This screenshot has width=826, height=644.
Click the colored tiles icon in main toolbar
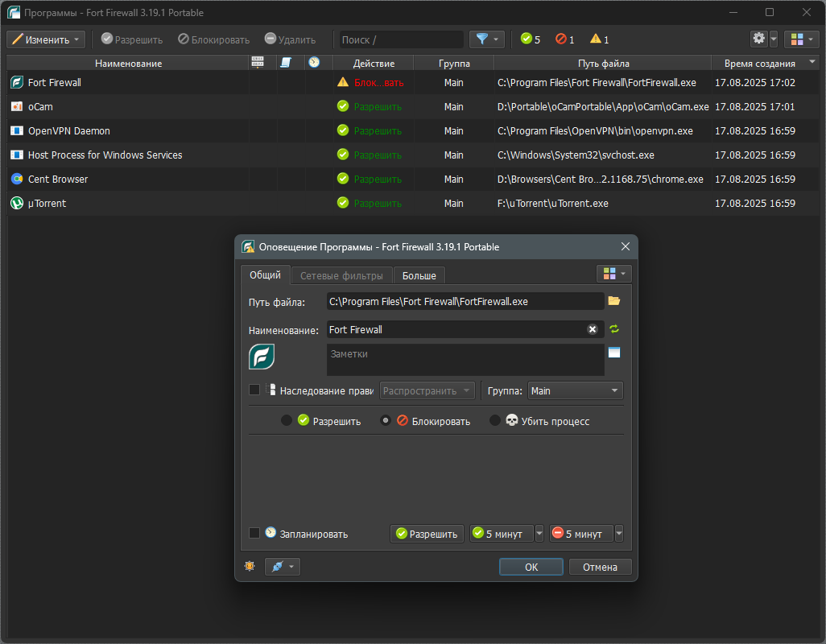pos(797,39)
